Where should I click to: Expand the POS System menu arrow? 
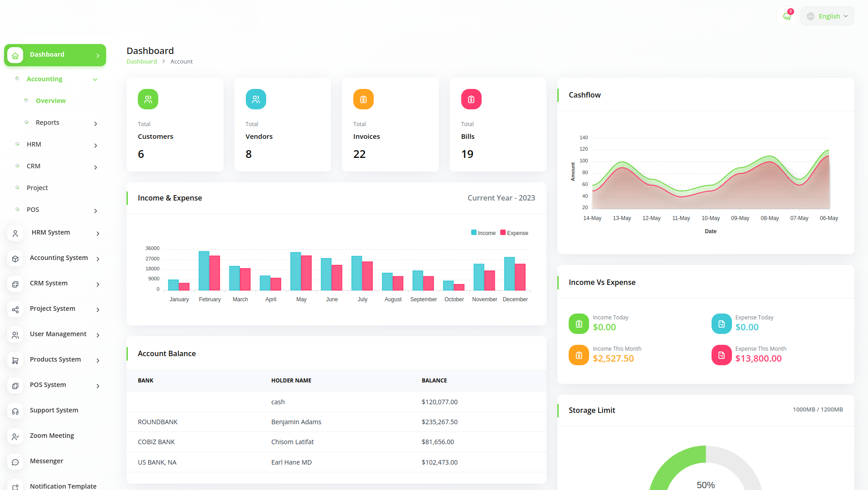tap(98, 386)
